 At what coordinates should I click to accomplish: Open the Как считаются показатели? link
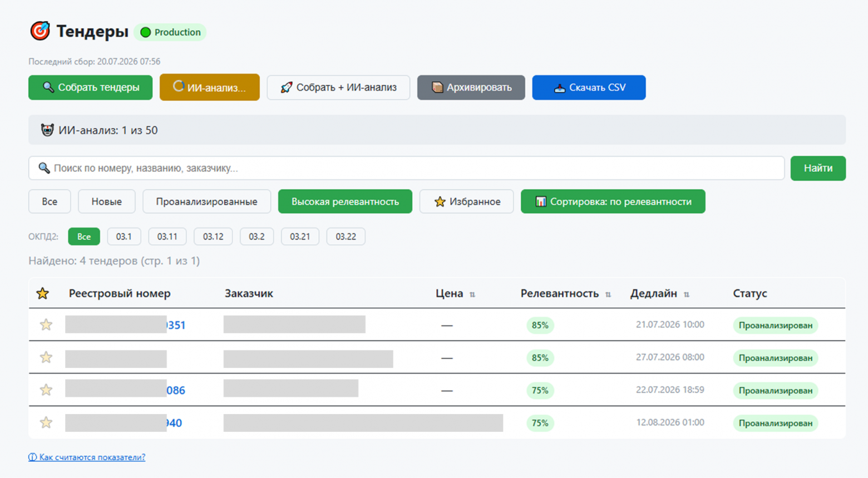pos(87,457)
